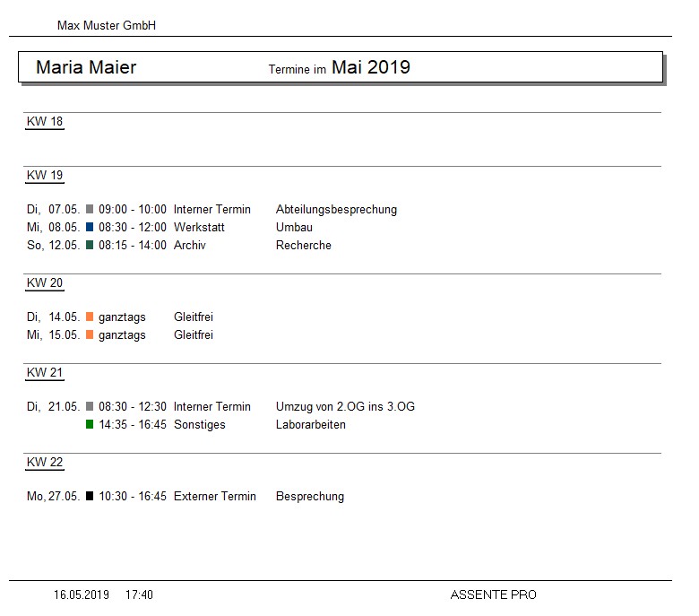The width and height of the screenshot is (699, 616).
Task: Click the 'Externer Termin' entry
Action: coord(215,496)
